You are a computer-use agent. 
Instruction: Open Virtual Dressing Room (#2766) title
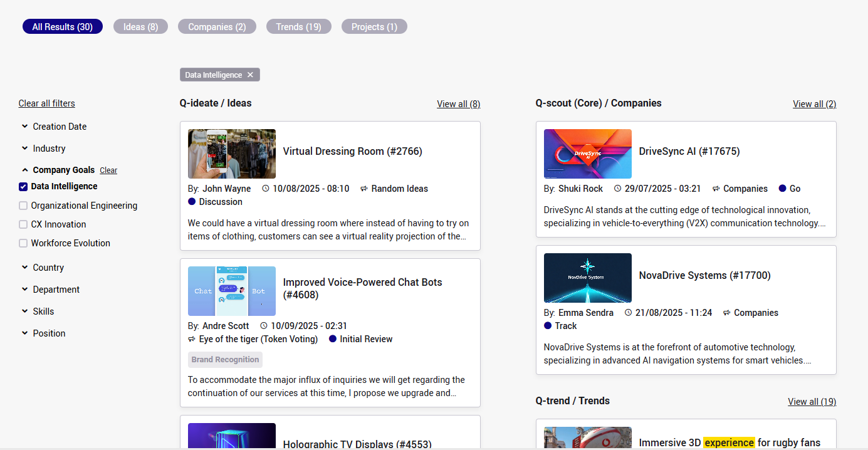pyautogui.click(x=353, y=151)
